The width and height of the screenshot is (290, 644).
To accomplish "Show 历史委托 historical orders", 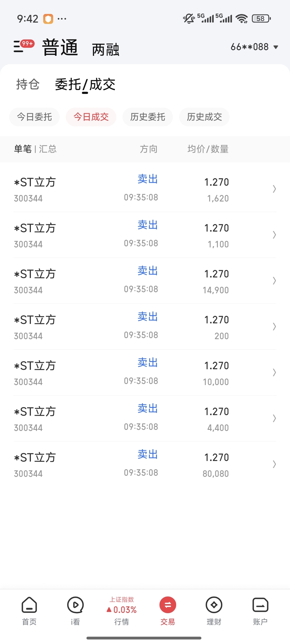I will [x=148, y=117].
